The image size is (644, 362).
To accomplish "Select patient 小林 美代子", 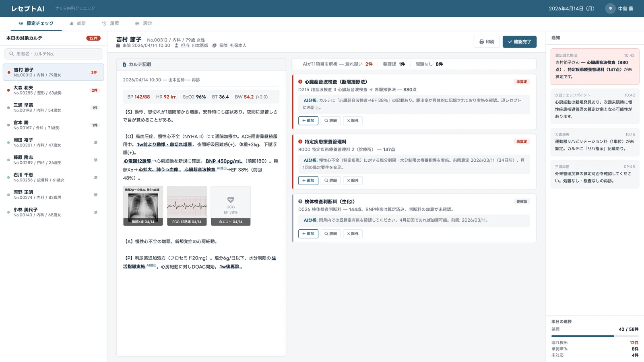I will (54, 212).
